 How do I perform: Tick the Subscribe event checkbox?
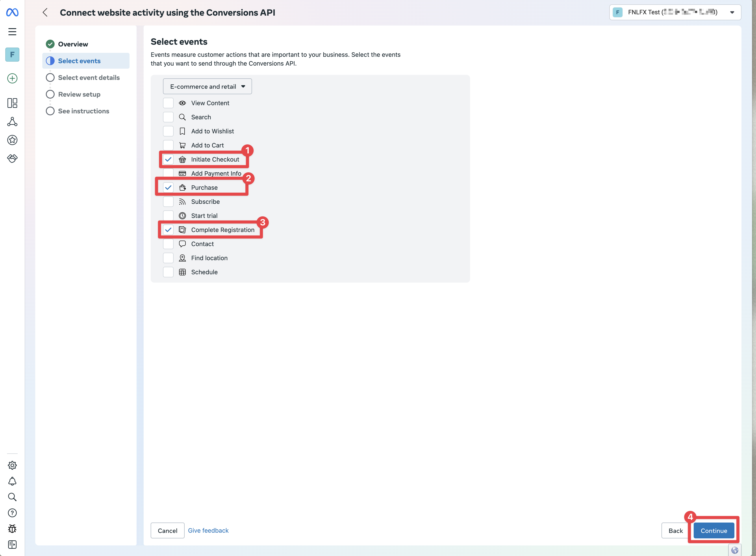[168, 202]
